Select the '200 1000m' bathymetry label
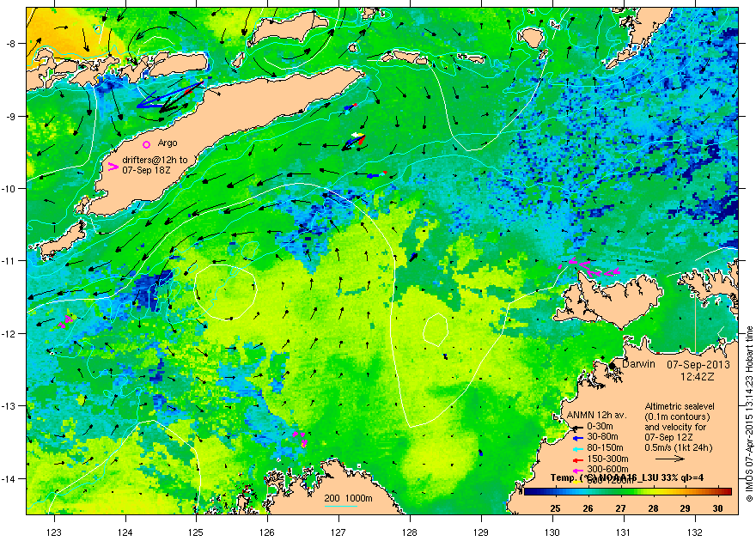The height and width of the screenshot is (541, 756). click(x=348, y=499)
